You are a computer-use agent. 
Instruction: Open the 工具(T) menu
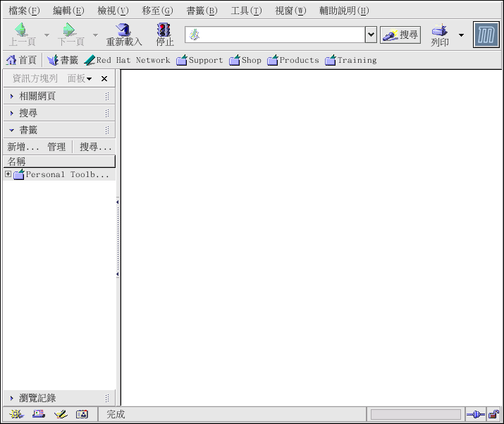[246, 11]
